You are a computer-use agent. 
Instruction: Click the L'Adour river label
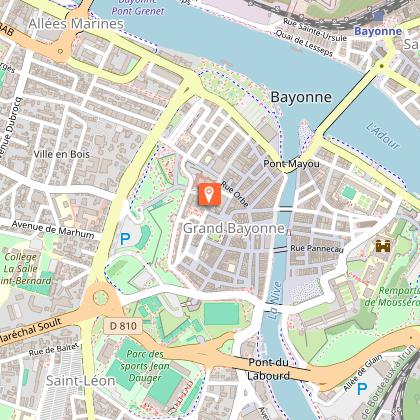tap(383, 136)
